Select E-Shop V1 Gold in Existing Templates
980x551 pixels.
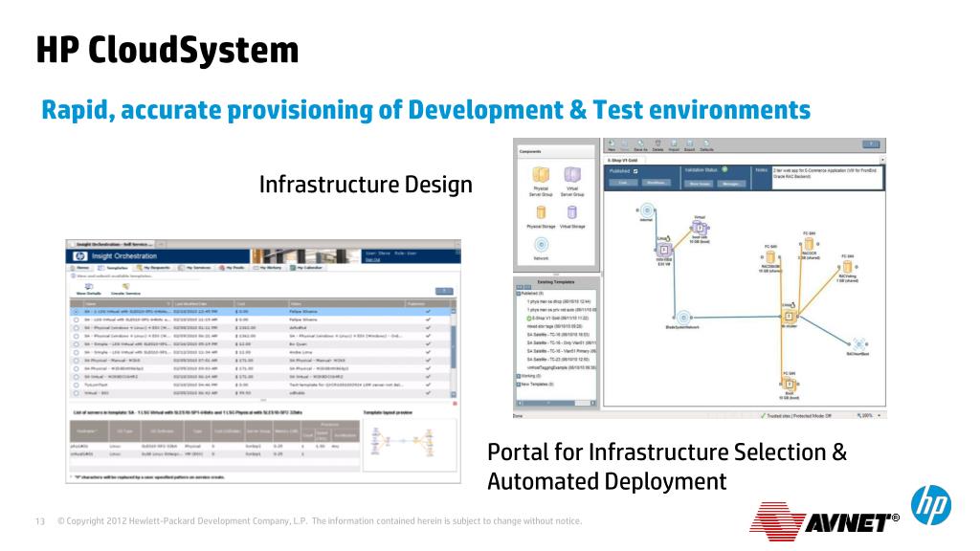tap(556, 318)
